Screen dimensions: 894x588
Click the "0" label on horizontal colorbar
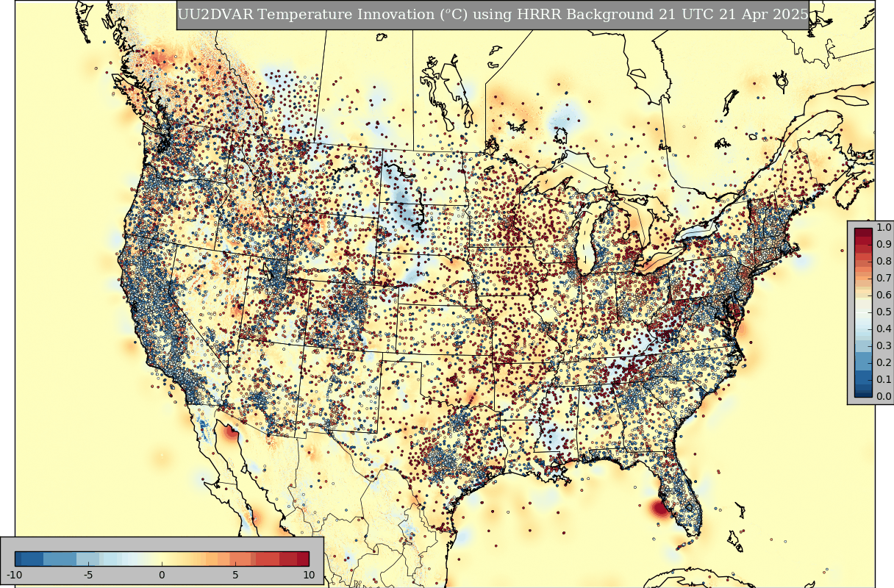pos(162,574)
